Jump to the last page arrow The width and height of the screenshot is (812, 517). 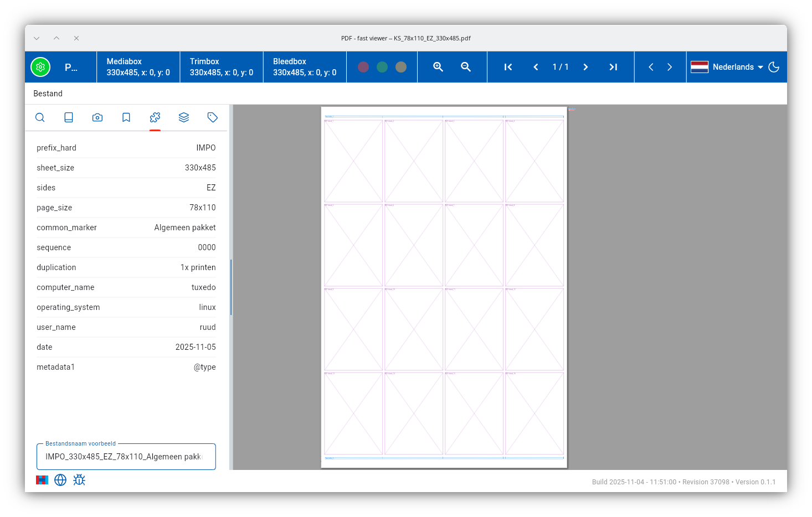pyautogui.click(x=613, y=66)
